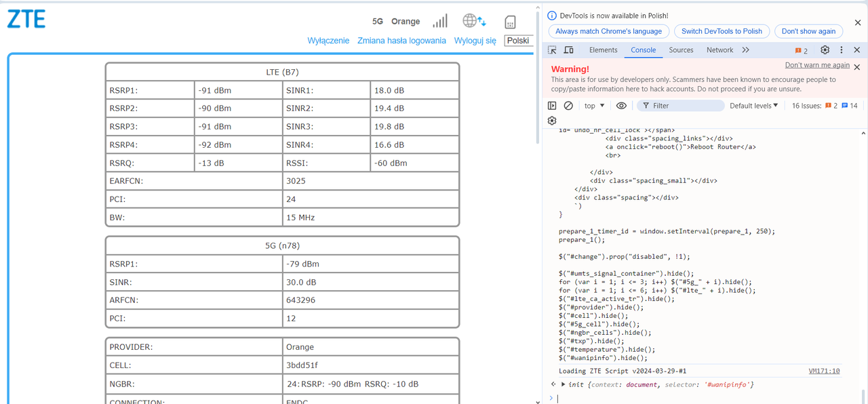Click the Don't warn me again link
This screenshot has width=868, height=404.
[817, 65]
